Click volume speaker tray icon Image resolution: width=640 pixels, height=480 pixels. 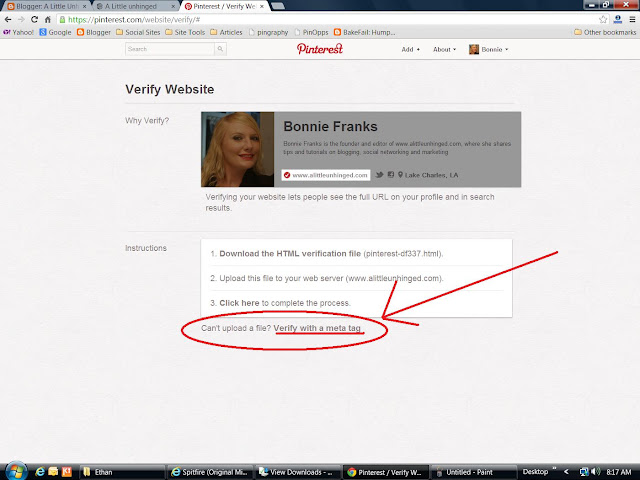coord(595,472)
